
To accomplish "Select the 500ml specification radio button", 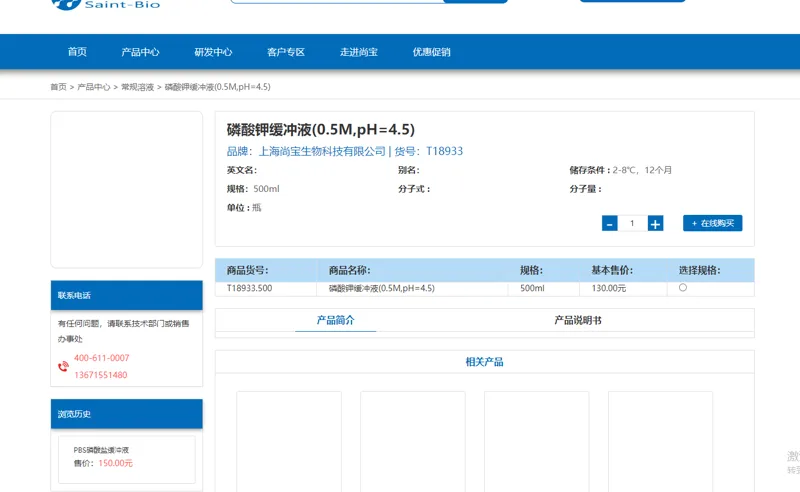I will point(683,288).
